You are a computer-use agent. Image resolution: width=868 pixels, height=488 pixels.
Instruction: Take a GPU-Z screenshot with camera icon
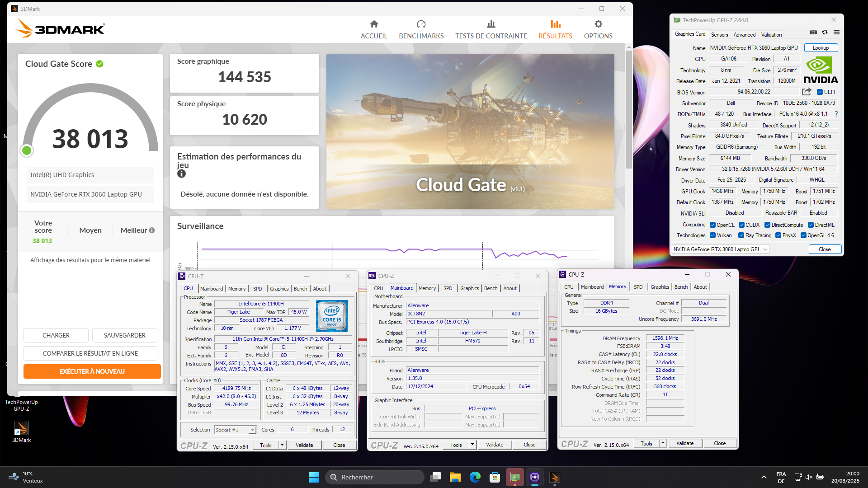pyautogui.click(x=813, y=32)
